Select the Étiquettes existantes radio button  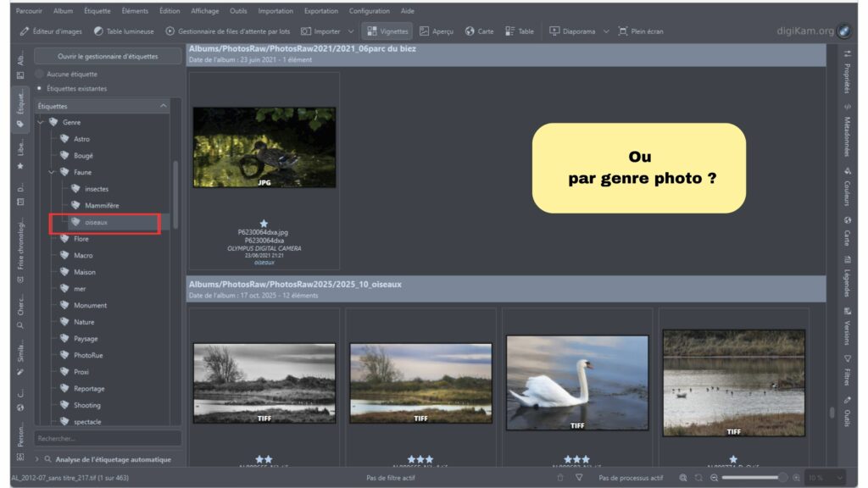click(x=40, y=88)
